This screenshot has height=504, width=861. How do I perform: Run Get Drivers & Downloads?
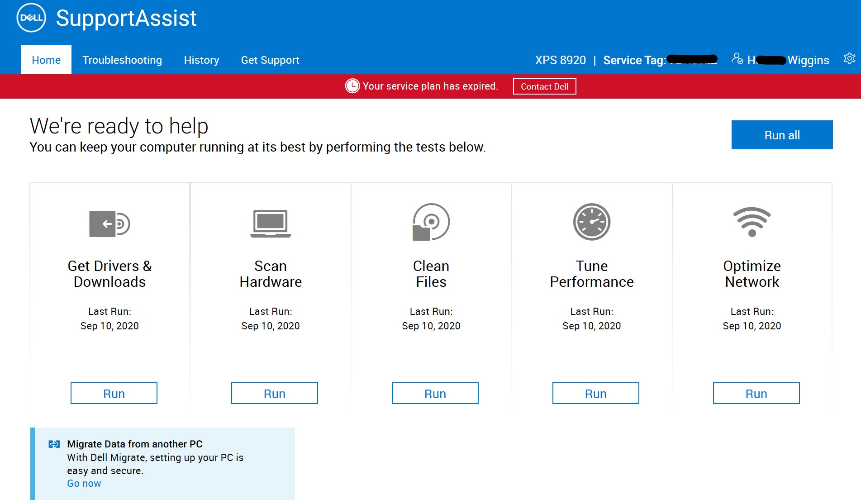pos(114,393)
